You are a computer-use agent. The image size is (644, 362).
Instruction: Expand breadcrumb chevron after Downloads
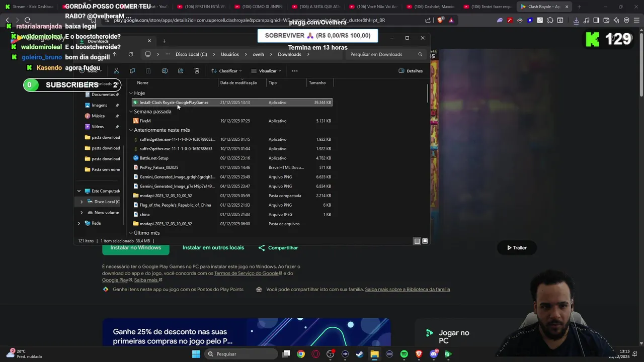coord(308,54)
